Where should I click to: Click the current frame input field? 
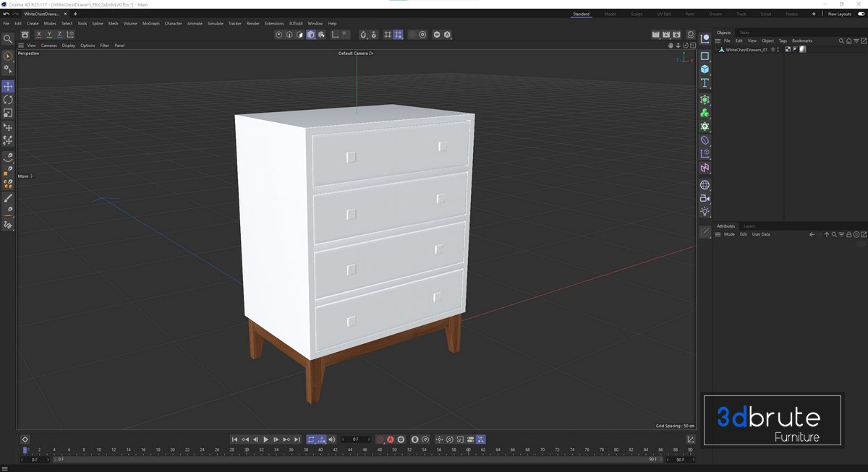(x=355, y=439)
